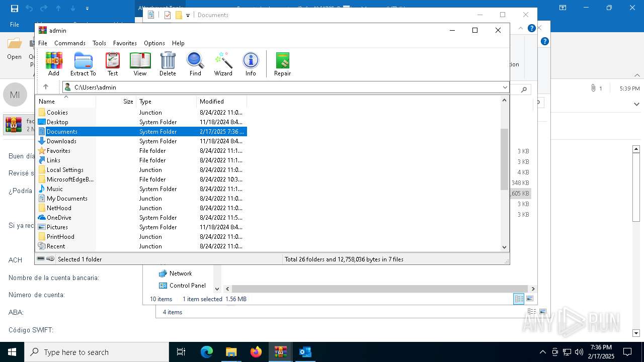Open File Explorer from taskbar
Screen dimensions: 644x362
(x=231, y=352)
